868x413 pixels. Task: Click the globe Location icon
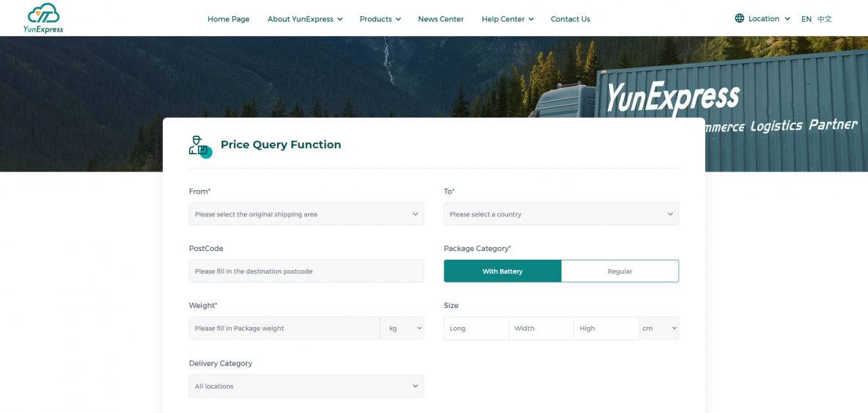coord(739,18)
